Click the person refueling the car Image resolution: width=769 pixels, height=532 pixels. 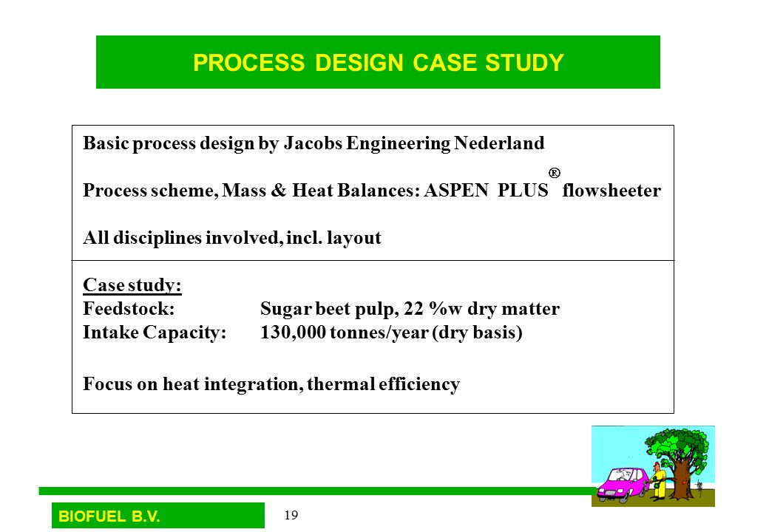tap(659, 480)
